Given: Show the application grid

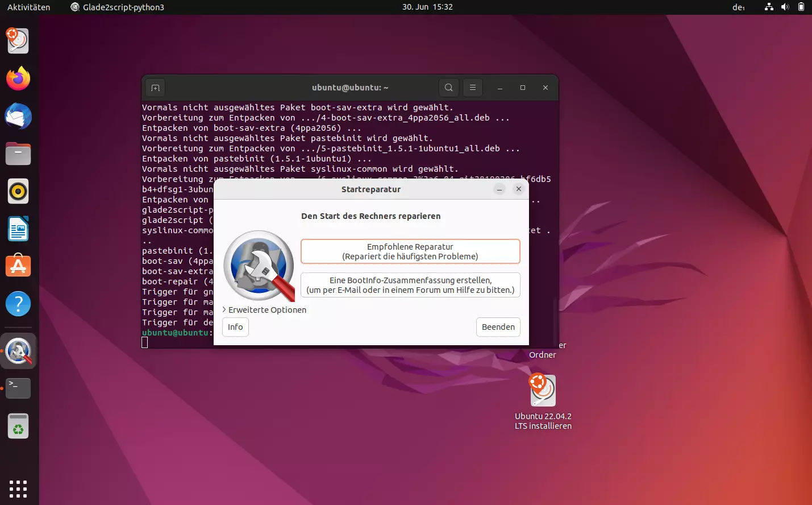Looking at the screenshot, I should click(x=18, y=489).
